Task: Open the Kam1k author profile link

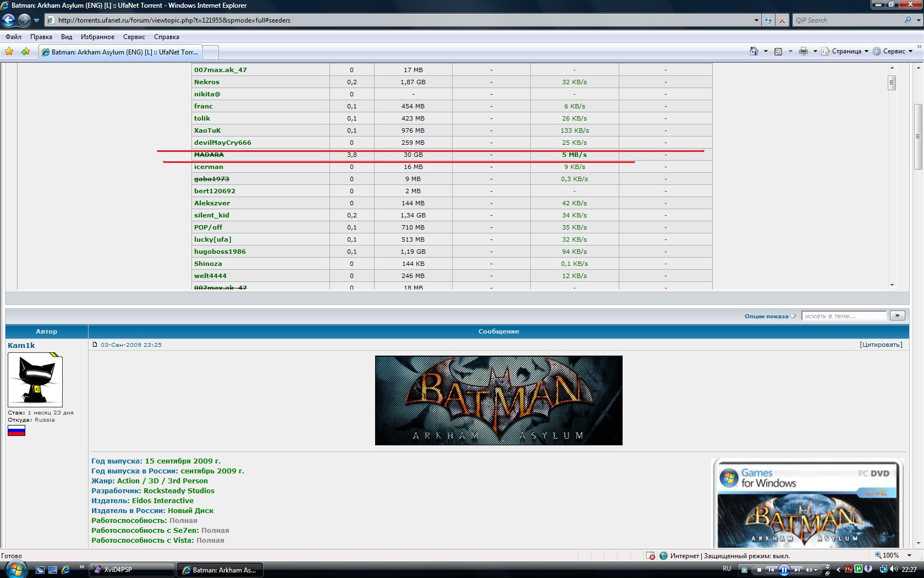Action: pos(21,345)
